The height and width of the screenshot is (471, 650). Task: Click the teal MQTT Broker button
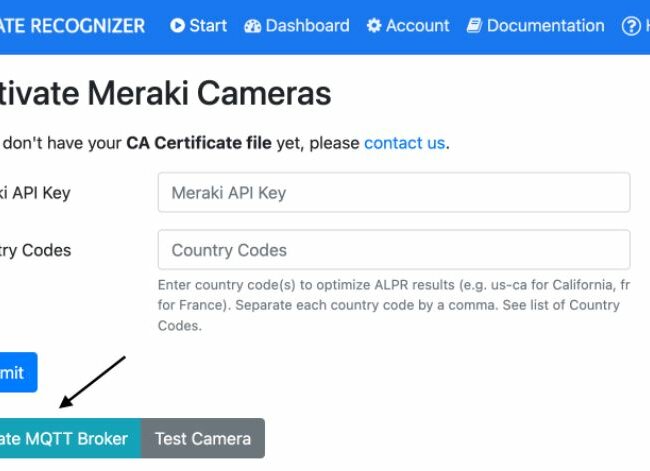tap(70, 438)
